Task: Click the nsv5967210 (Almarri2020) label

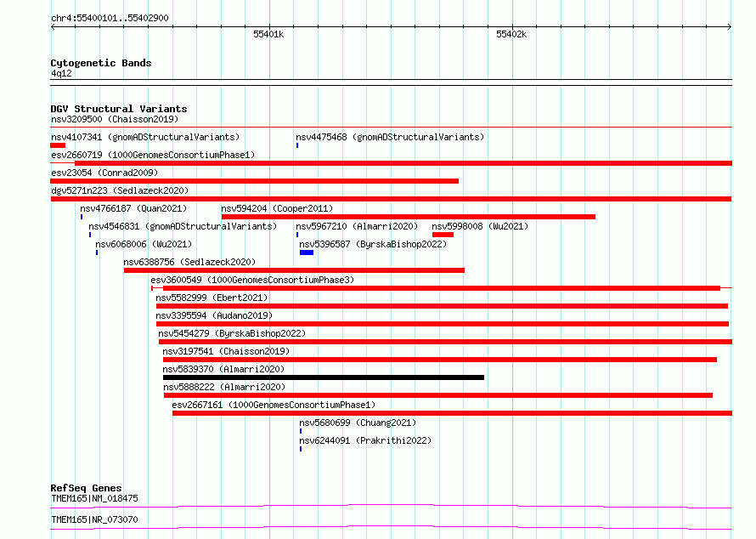Action: (x=357, y=226)
